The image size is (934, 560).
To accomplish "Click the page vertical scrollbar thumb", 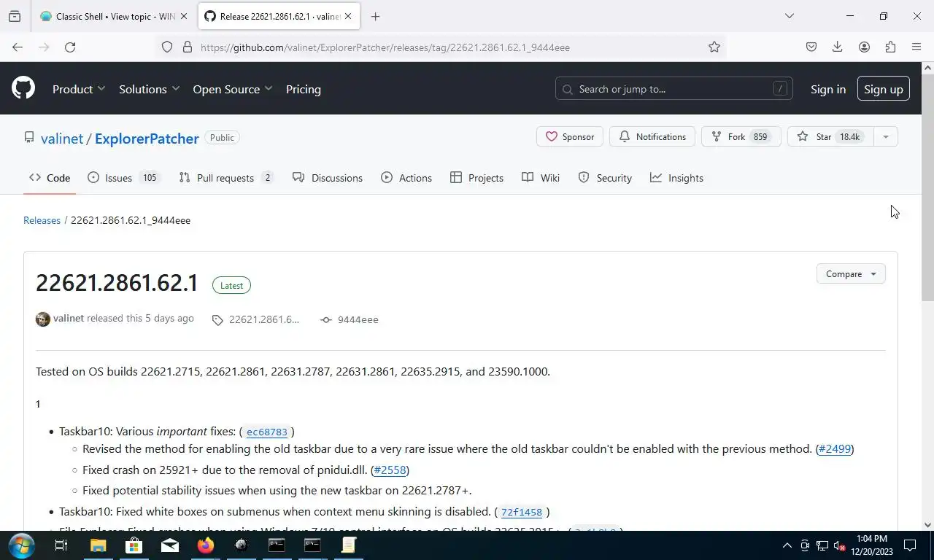I will (x=927, y=187).
